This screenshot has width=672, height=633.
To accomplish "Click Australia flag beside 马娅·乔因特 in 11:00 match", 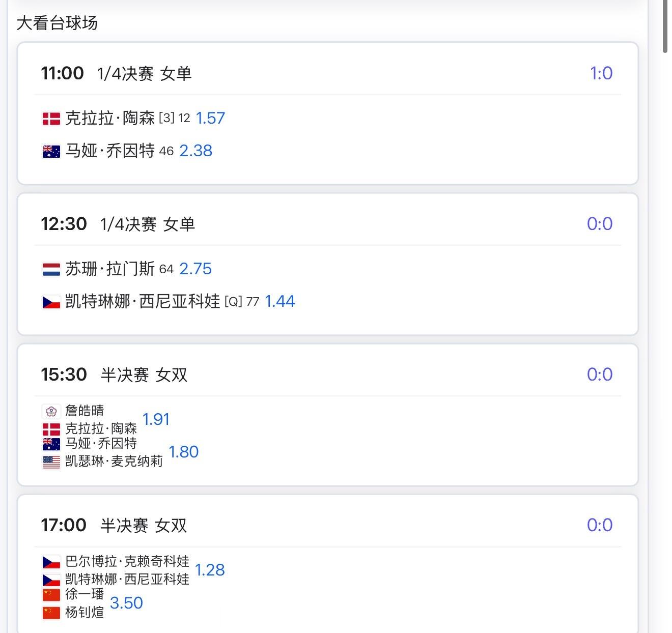I will pos(51,151).
